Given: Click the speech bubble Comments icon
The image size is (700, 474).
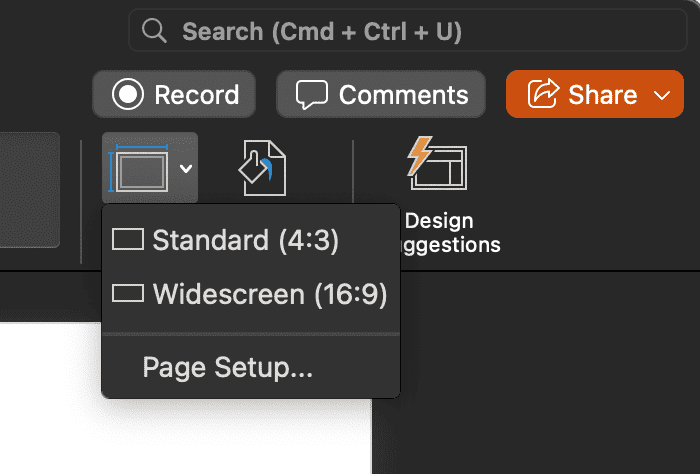Looking at the screenshot, I should [313, 95].
